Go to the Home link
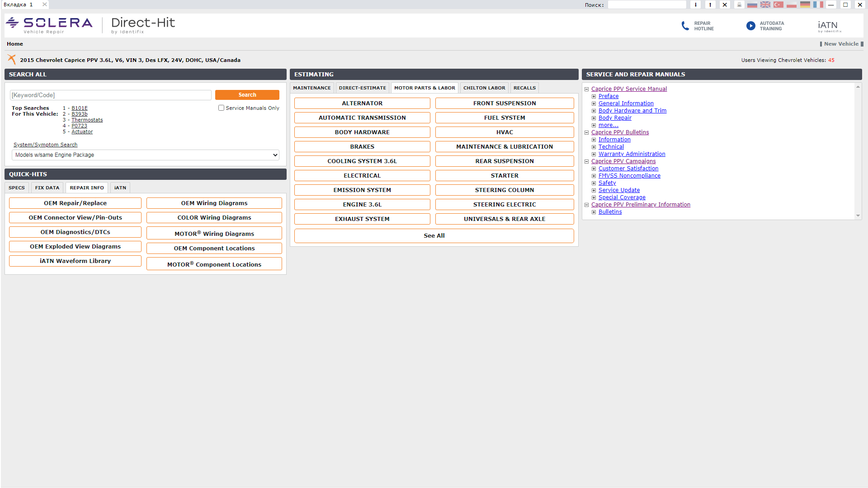Image resolution: width=868 pixels, height=488 pixels. 15,44
